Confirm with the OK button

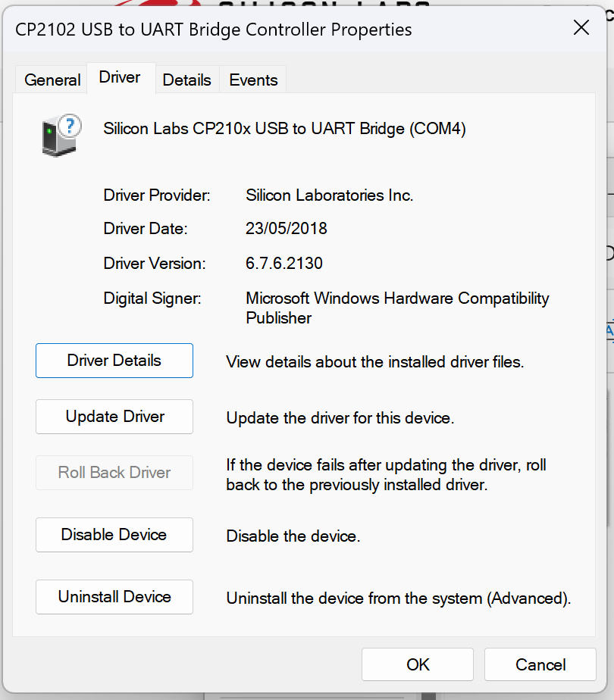[418, 664]
